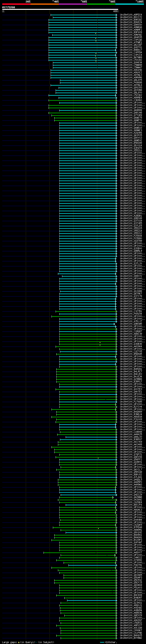
Task: Open hit UniRef100_Q9AVU0
Action: [x=131, y=25]
